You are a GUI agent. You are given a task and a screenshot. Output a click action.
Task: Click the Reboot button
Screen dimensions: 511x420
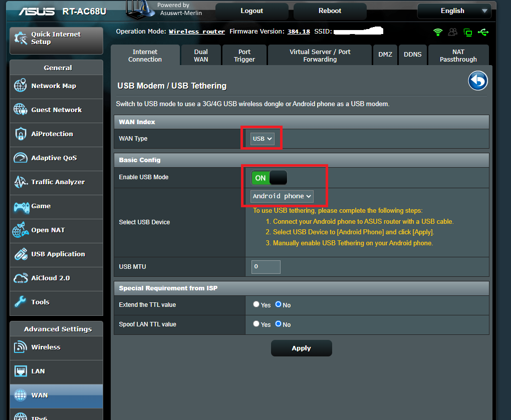point(330,11)
